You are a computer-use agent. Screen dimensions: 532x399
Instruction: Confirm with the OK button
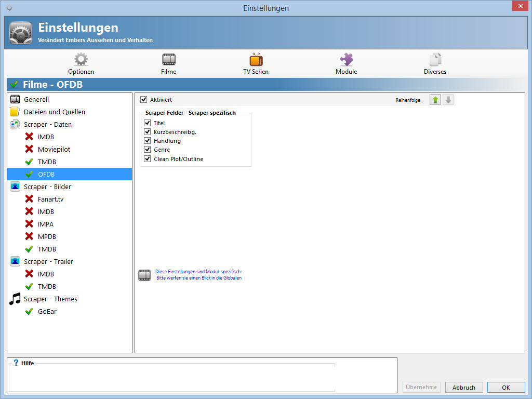tap(506, 387)
